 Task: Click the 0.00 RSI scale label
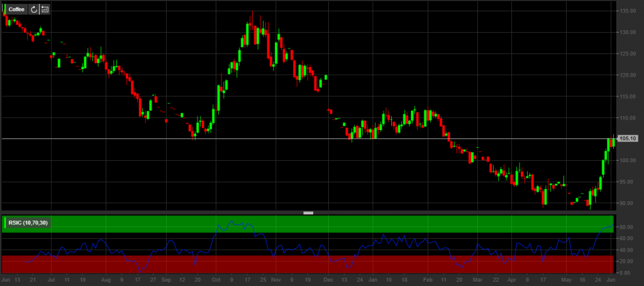coord(626,272)
